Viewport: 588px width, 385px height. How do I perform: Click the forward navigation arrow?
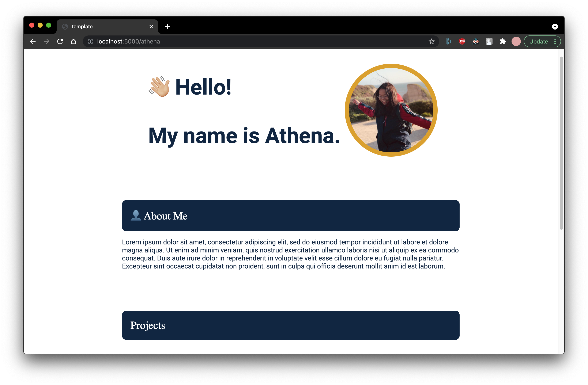coord(46,42)
